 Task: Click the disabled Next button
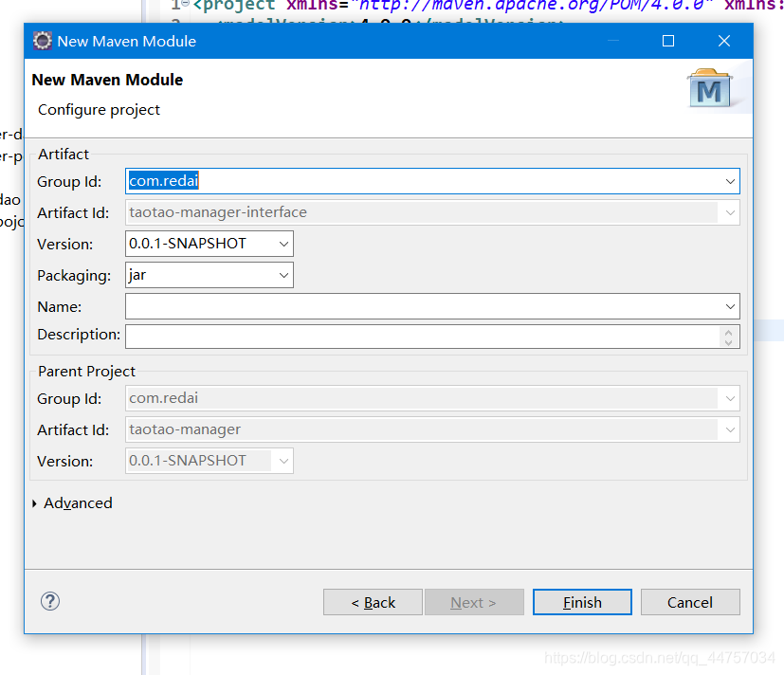(x=474, y=602)
